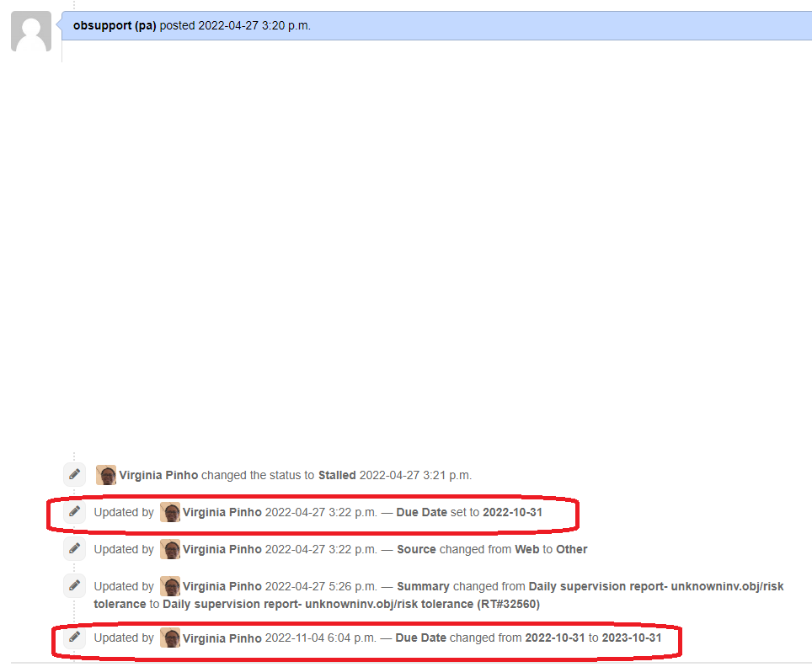Click pencil icon beside Source changed entry

click(75, 549)
